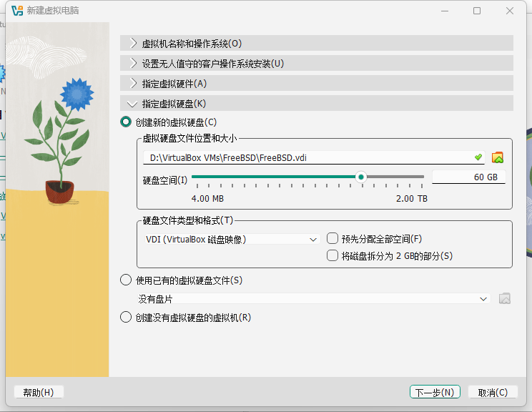The height and width of the screenshot is (412, 532).
Task: Maximize the 新建虚拟电脑 window
Action: [x=477, y=11]
